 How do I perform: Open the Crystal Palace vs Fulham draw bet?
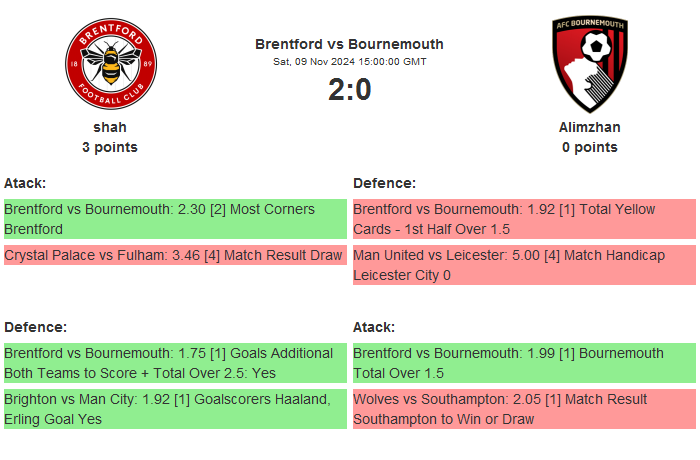point(174,255)
